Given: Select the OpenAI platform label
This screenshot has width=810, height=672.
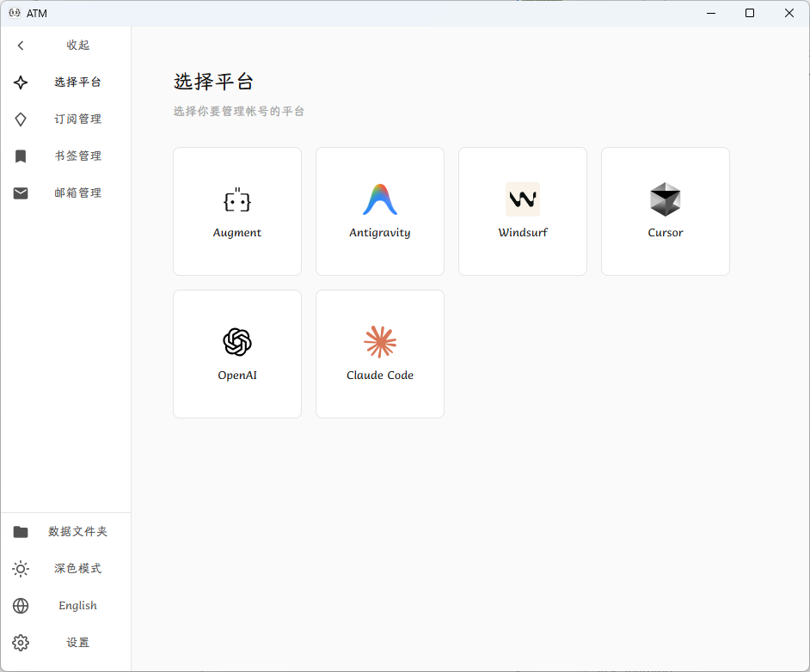Looking at the screenshot, I should click(x=237, y=376).
